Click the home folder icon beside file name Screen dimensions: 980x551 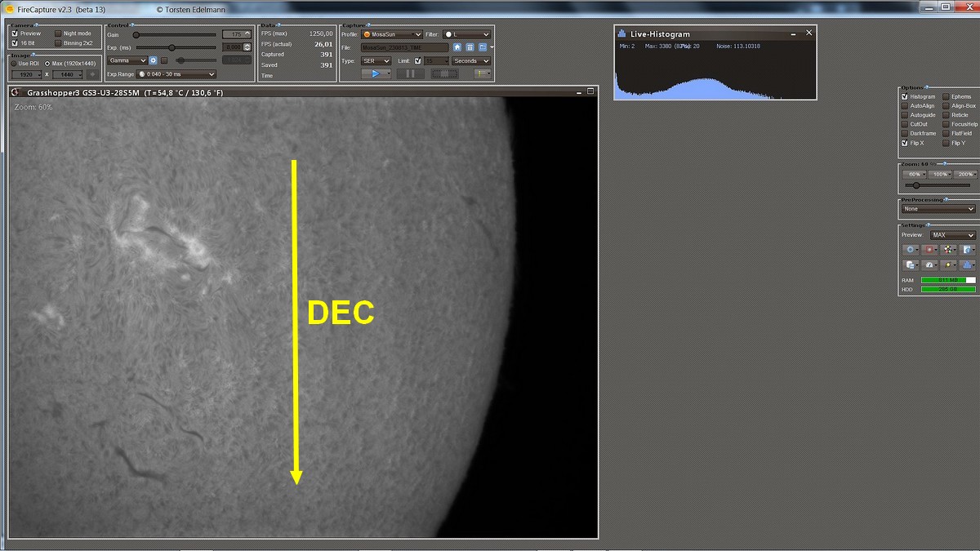[457, 47]
